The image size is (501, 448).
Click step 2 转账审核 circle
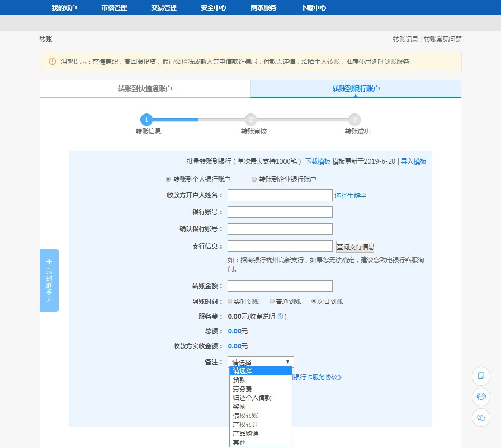click(251, 120)
